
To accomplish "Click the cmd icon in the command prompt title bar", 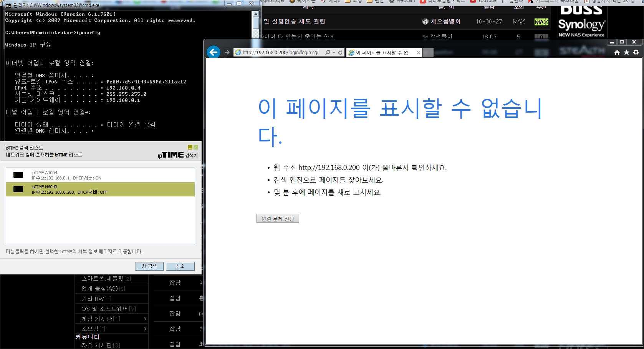I will point(8,5).
